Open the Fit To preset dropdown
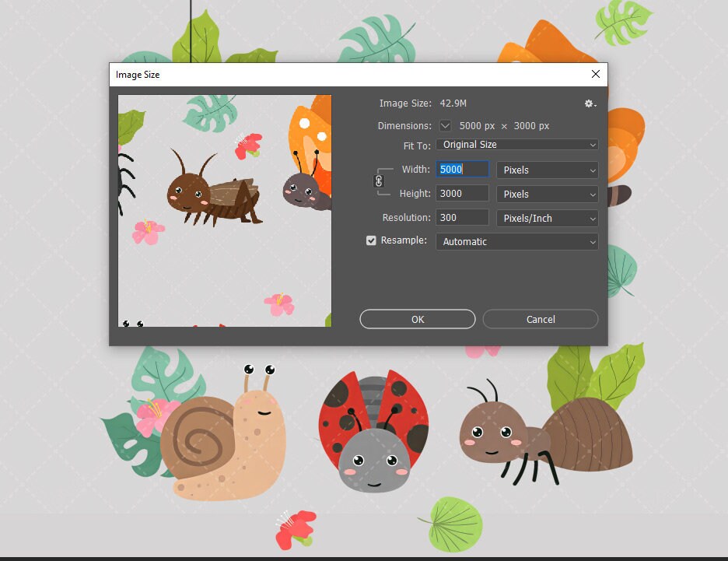This screenshot has width=728, height=561. coord(516,144)
